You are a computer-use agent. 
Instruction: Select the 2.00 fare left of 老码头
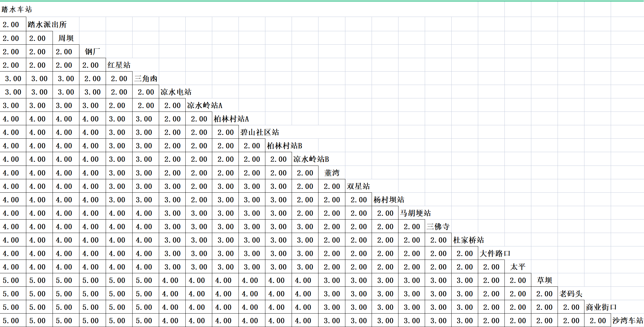[x=544, y=293]
